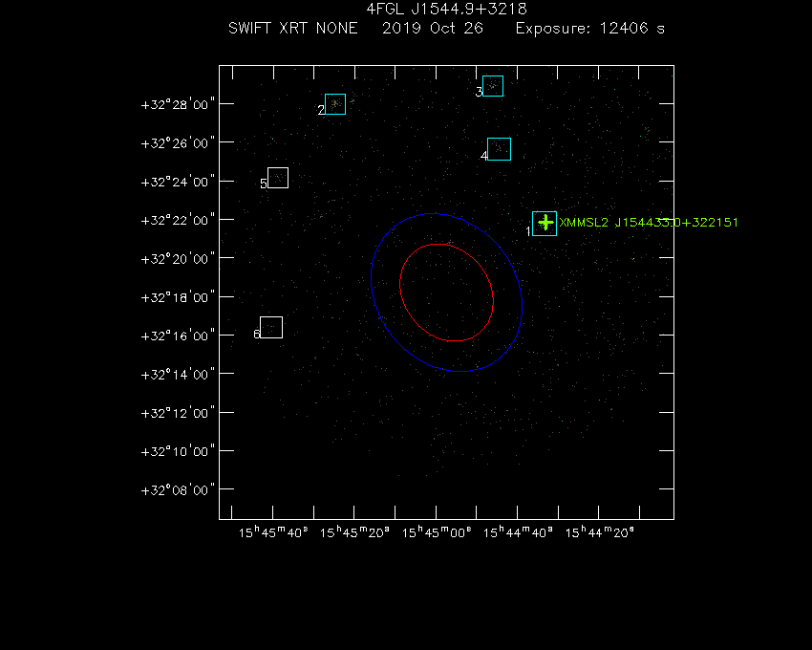This screenshot has height=650, width=812.
Task: Click the Exposure: 12406 s text
Action: point(589,28)
